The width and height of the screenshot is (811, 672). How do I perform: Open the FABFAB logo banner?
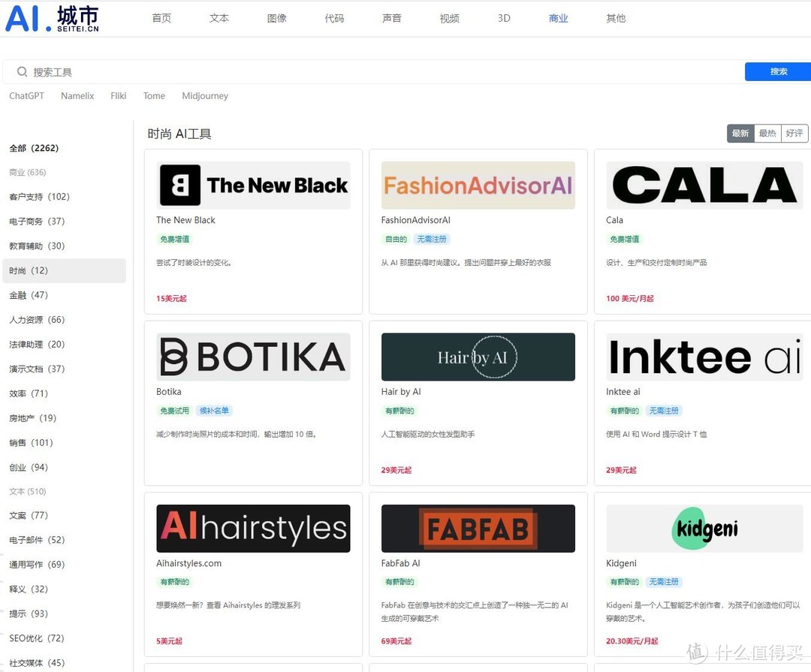click(478, 529)
